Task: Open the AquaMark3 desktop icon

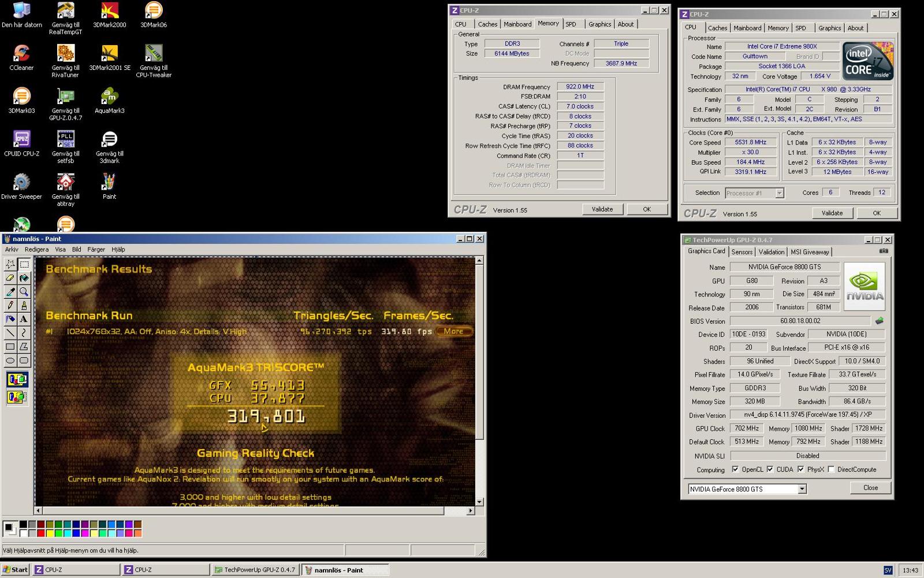Action: (x=109, y=101)
